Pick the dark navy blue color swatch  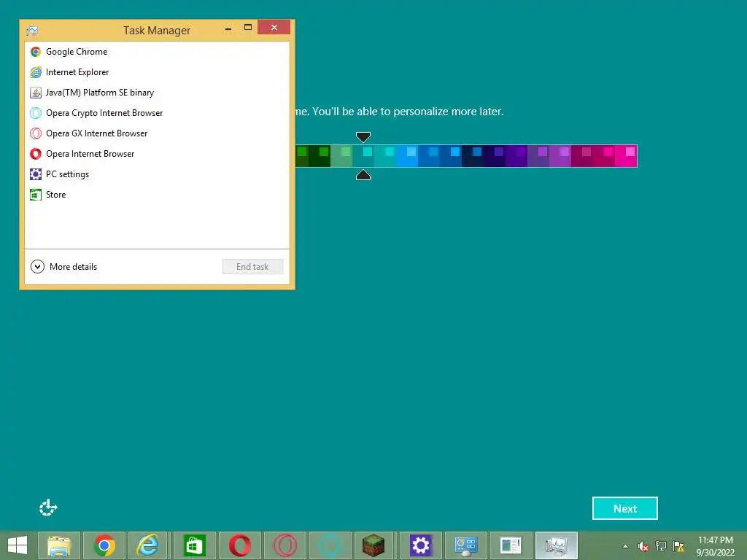pos(473,156)
